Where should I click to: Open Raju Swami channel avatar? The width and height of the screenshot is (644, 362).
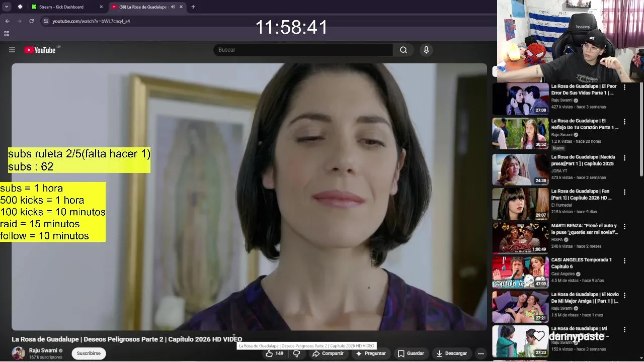19,353
